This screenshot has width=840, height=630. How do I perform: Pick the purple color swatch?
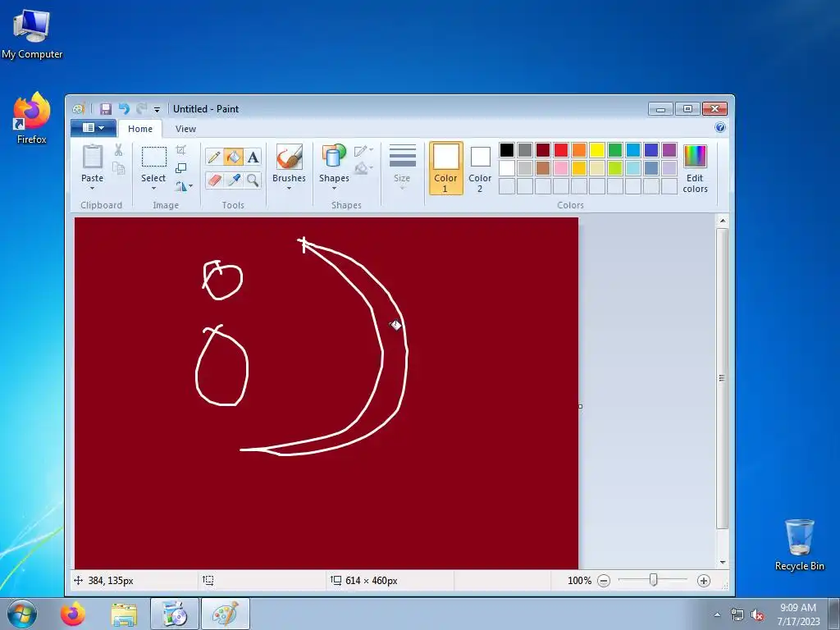[669, 150]
